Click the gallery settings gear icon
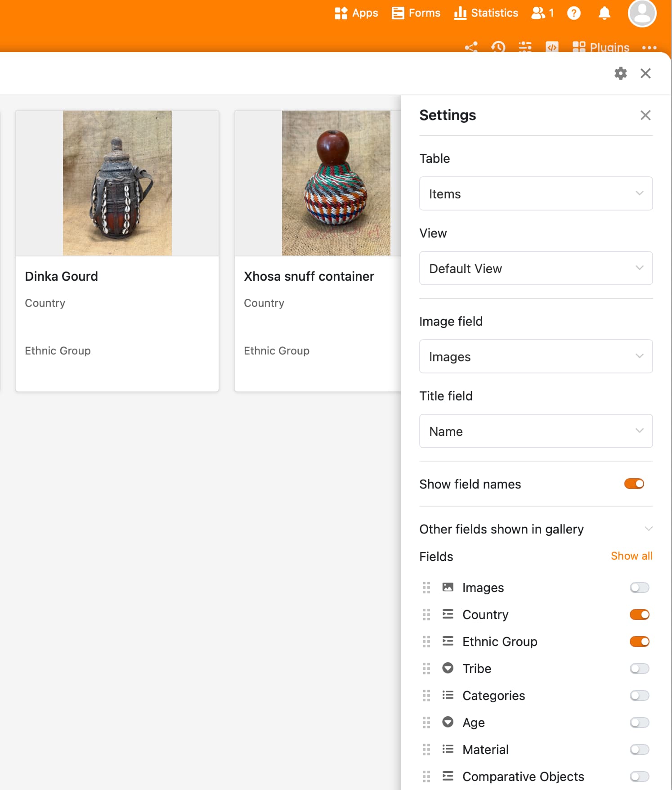672x790 pixels. 620,73
